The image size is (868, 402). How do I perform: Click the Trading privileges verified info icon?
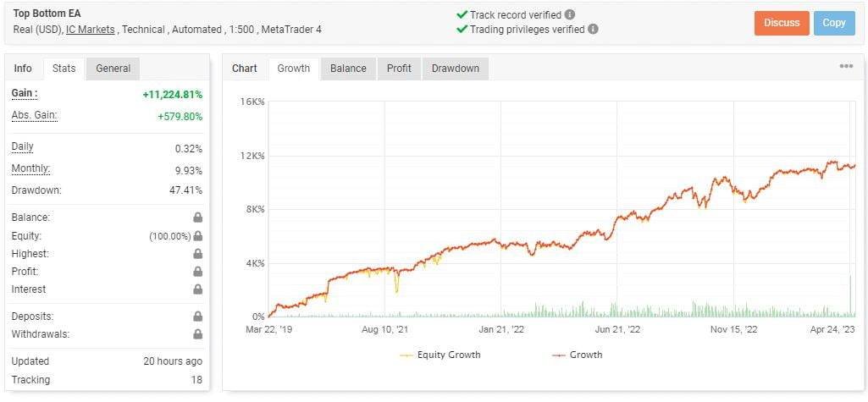(593, 29)
